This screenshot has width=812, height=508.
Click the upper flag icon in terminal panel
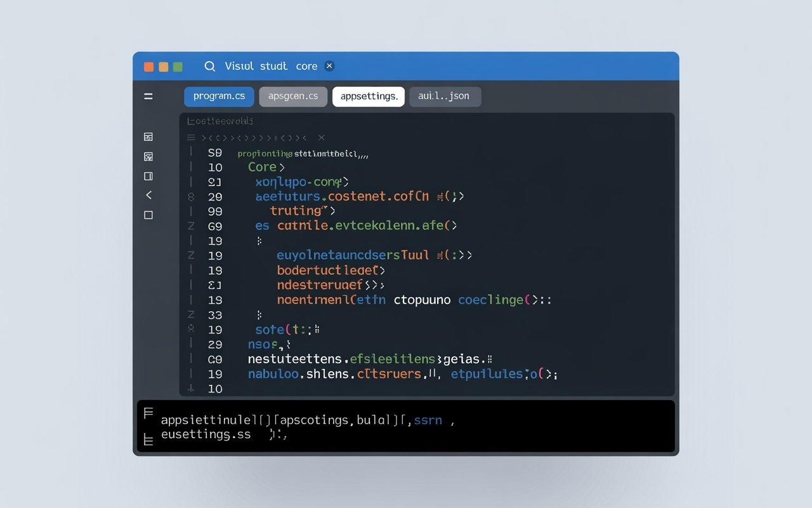[148, 413]
